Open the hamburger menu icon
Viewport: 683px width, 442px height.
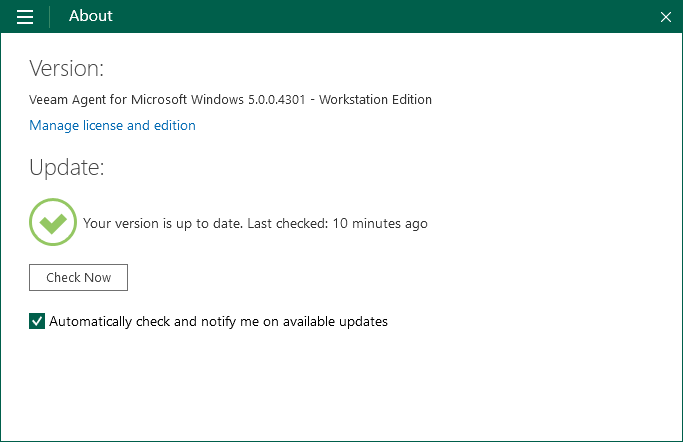click(25, 17)
